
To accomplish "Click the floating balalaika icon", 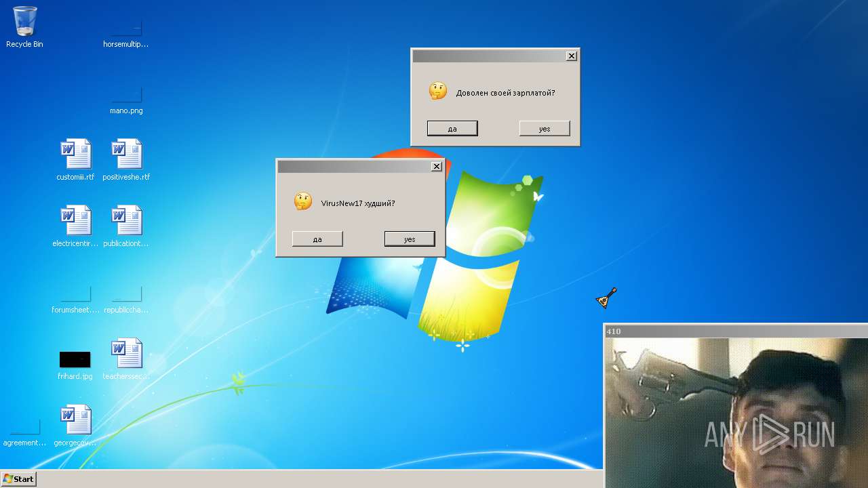I will 606,298.
